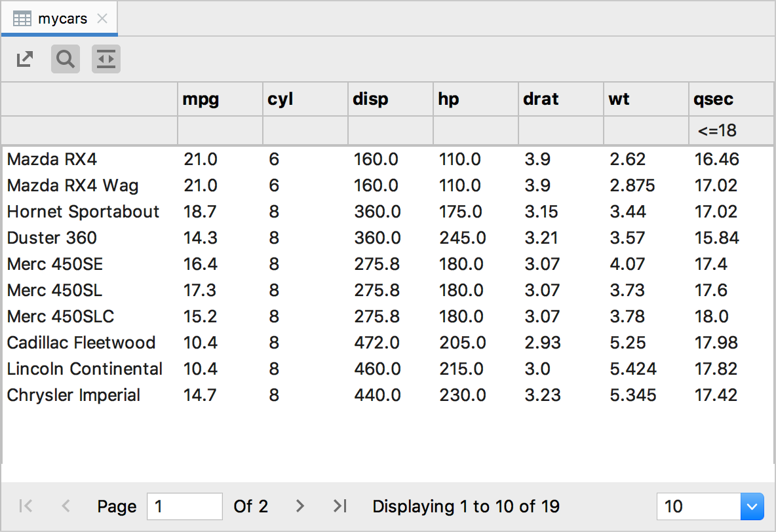This screenshot has width=776, height=532.
Task: Close the mycars tab
Action: click(x=102, y=19)
